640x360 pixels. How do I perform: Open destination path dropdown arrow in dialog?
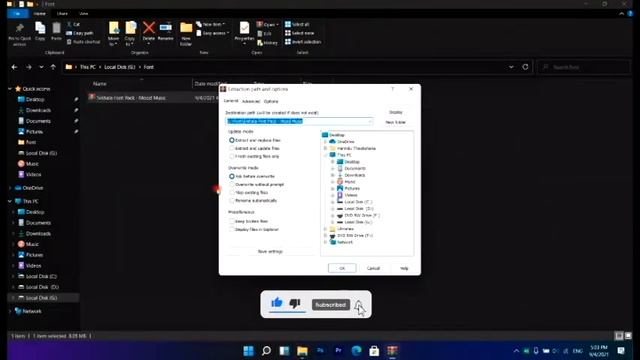click(370, 121)
